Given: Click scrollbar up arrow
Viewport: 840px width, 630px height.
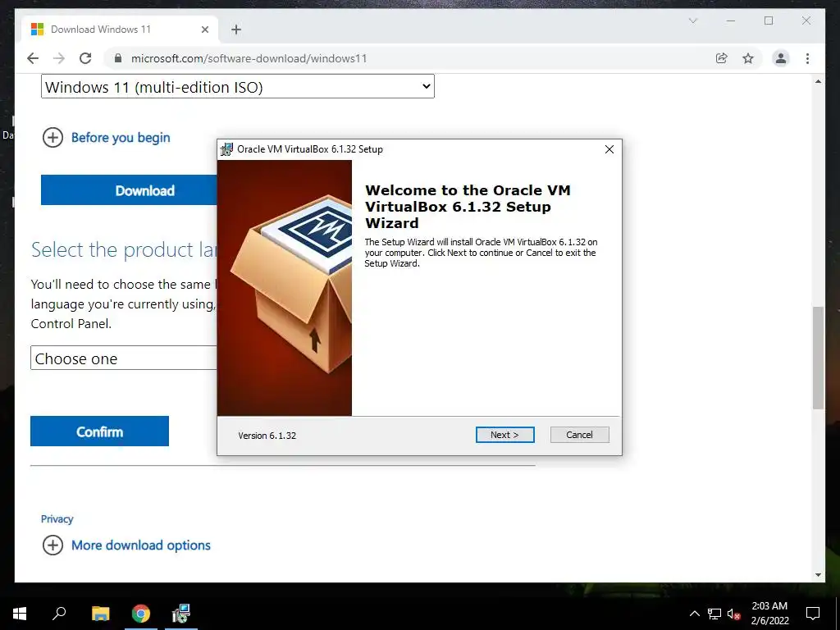Looking at the screenshot, I should (818, 81).
